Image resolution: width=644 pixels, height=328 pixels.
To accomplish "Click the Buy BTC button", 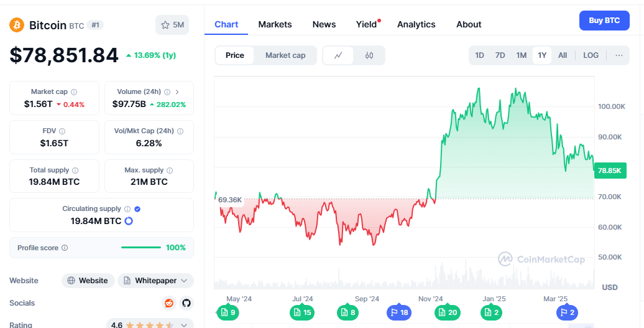I will [x=604, y=21].
